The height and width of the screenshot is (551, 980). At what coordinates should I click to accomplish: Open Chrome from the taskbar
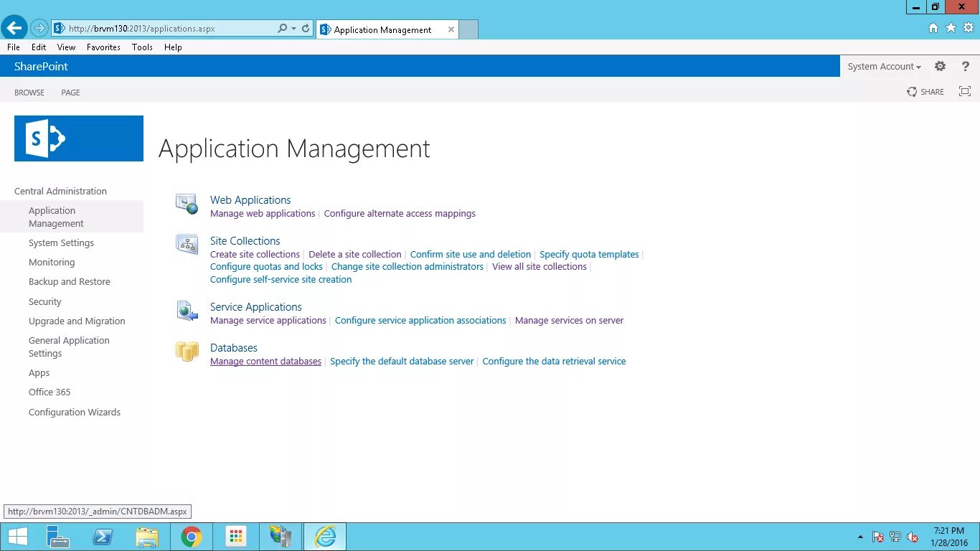point(191,537)
